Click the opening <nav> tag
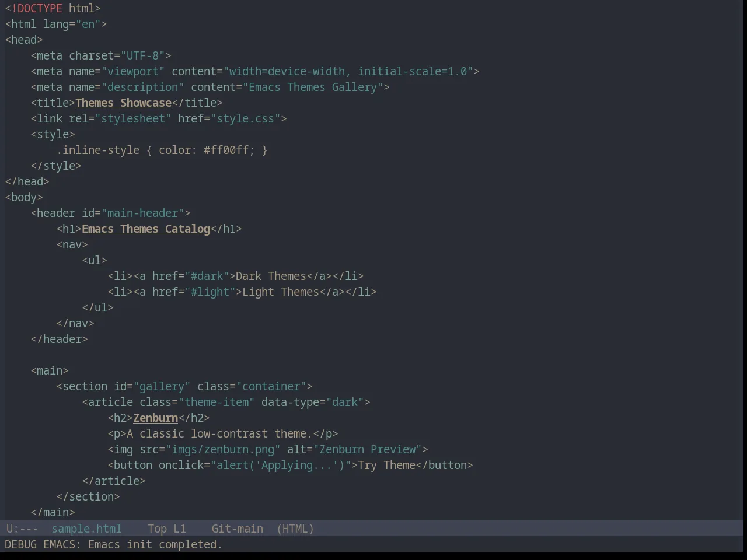 coord(72,244)
